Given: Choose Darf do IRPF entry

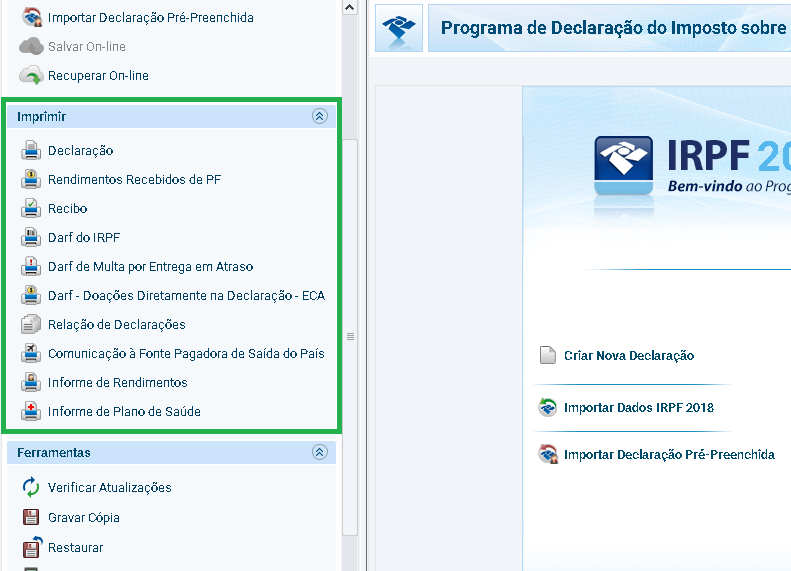Looking at the screenshot, I should pos(84,238).
